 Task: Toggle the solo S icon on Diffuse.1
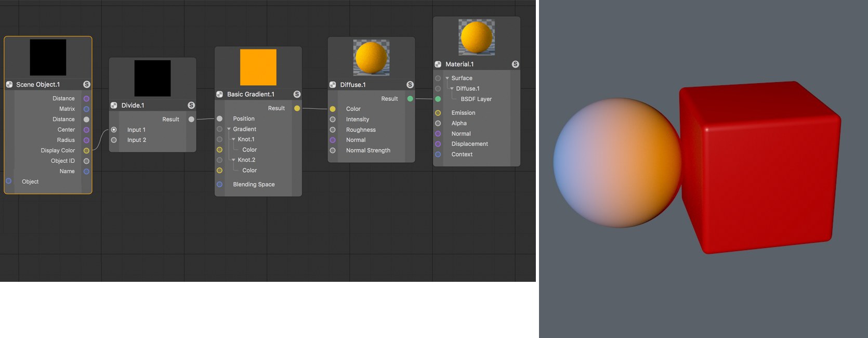pyautogui.click(x=410, y=85)
